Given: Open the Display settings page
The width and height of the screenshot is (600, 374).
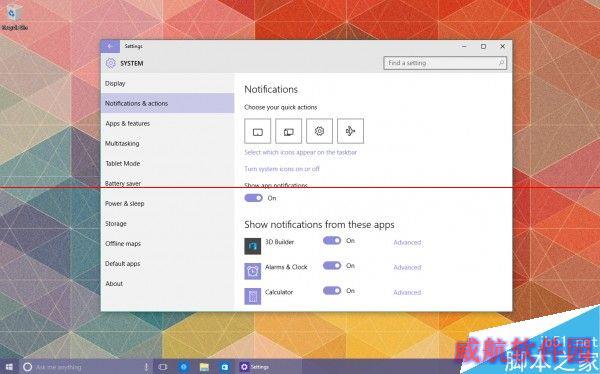Looking at the screenshot, I should pyautogui.click(x=168, y=83).
